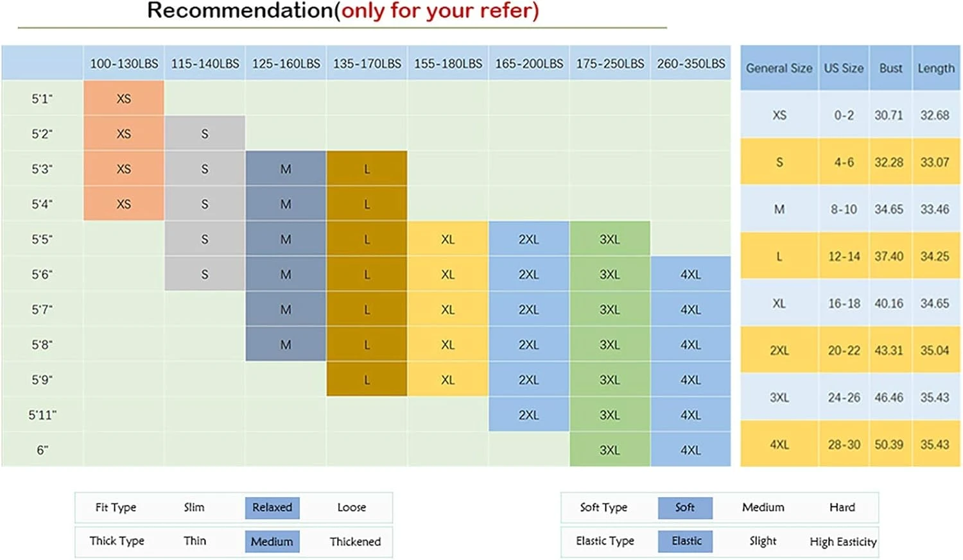
Task: Select the green 3XL cell for 6"
Action: [610, 450]
